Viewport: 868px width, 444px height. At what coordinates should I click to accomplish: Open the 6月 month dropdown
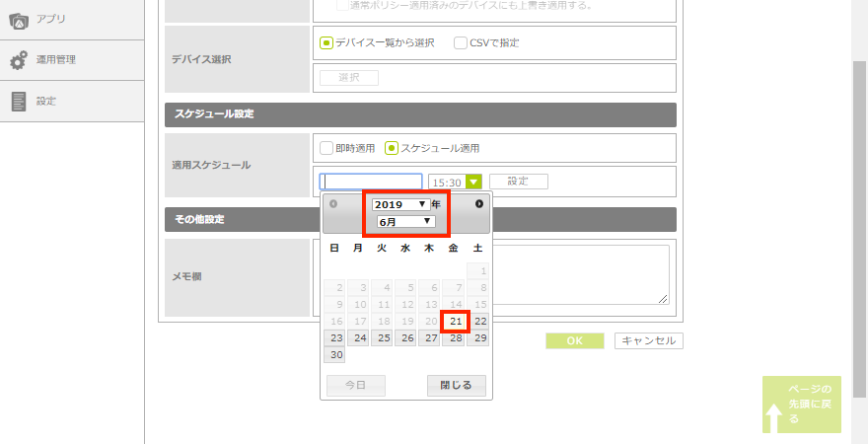[x=405, y=222]
